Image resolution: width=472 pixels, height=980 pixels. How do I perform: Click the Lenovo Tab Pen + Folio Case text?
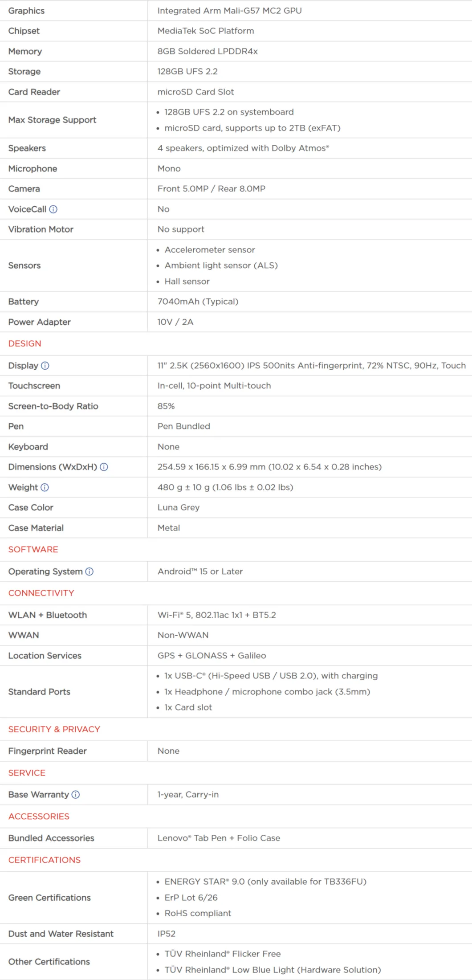tap(219, 838)
